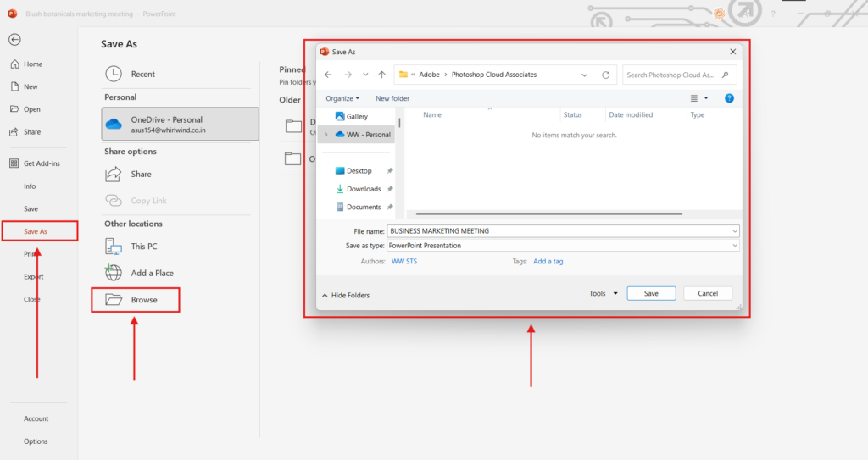Screen dimensions: 868x460
Task: Click the Save button in dialog
Action: pyautogui.click(x=651, y=293)
